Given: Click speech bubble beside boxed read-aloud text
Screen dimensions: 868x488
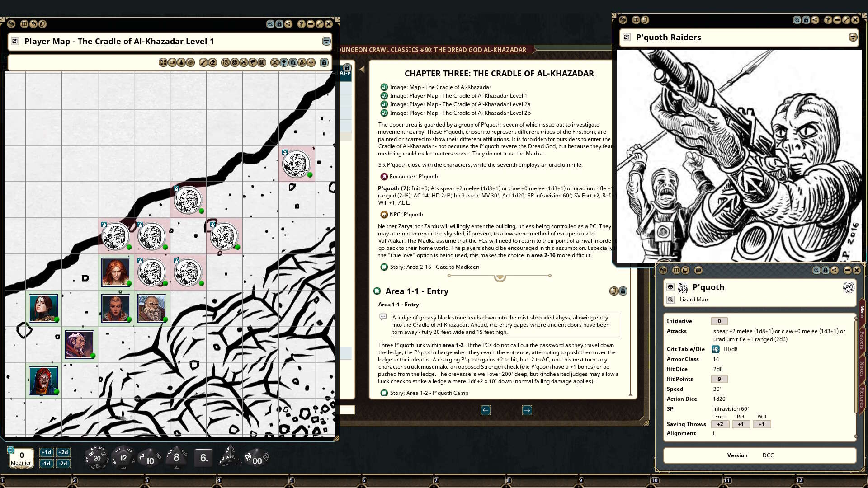Looking at the screenshot, I should 383,317.
